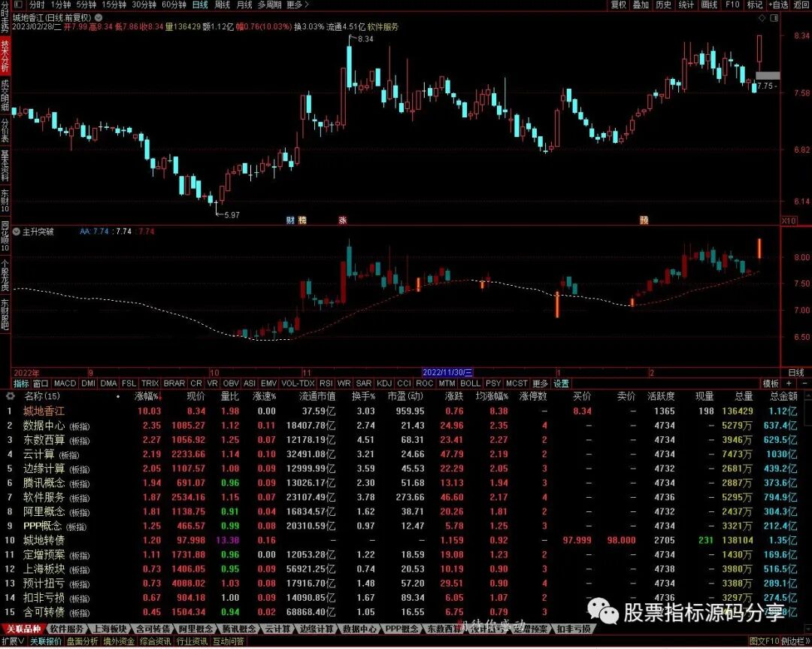Open indicator 设置 settings
The width and height of the screenshot is (812, 649).
(x=562, y=384)
